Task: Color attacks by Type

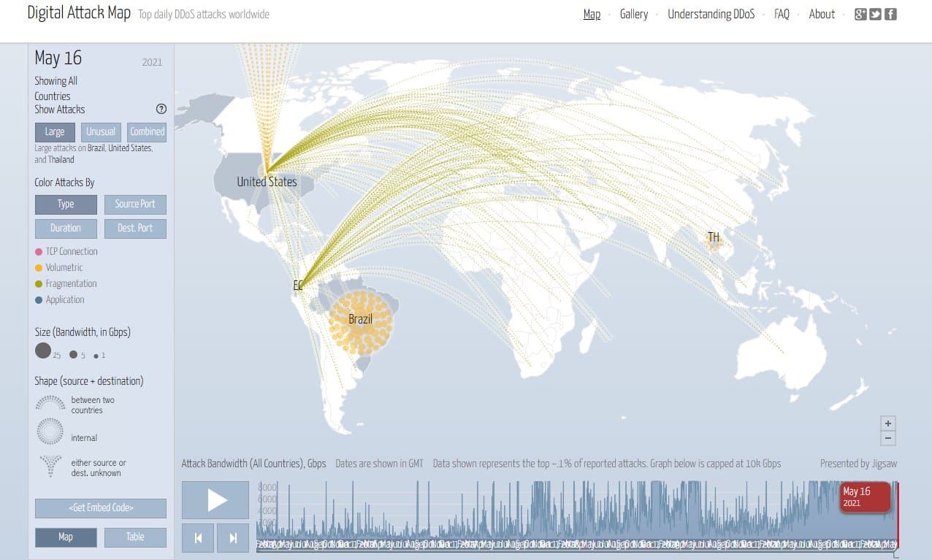Action: (66, 204)
